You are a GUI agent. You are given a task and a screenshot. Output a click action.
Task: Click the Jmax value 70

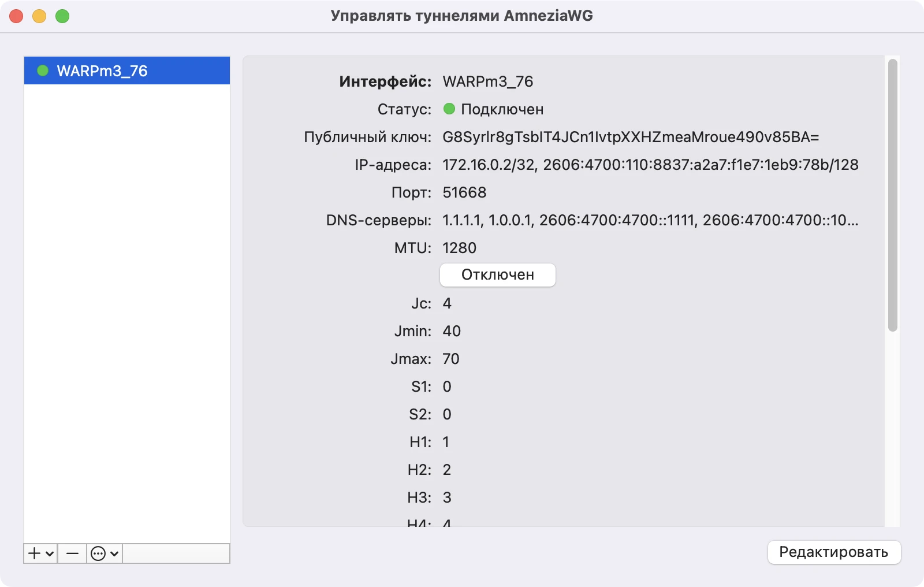pos(451,359)
